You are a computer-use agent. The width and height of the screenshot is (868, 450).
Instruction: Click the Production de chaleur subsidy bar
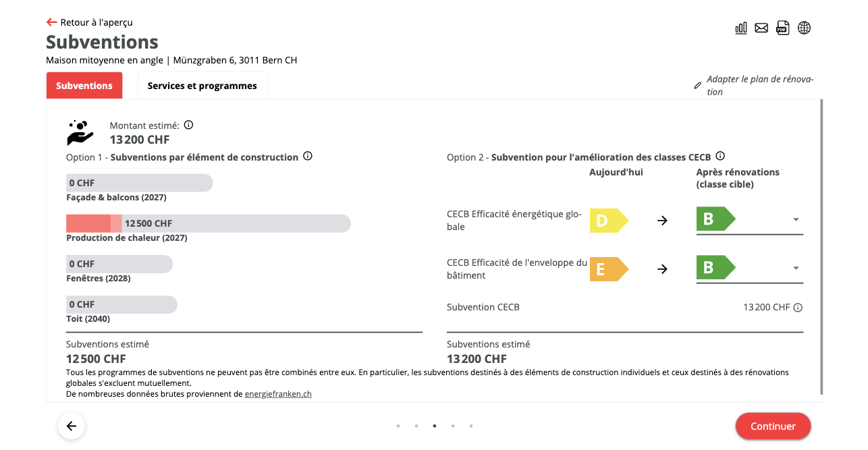[x=208, y=223]
